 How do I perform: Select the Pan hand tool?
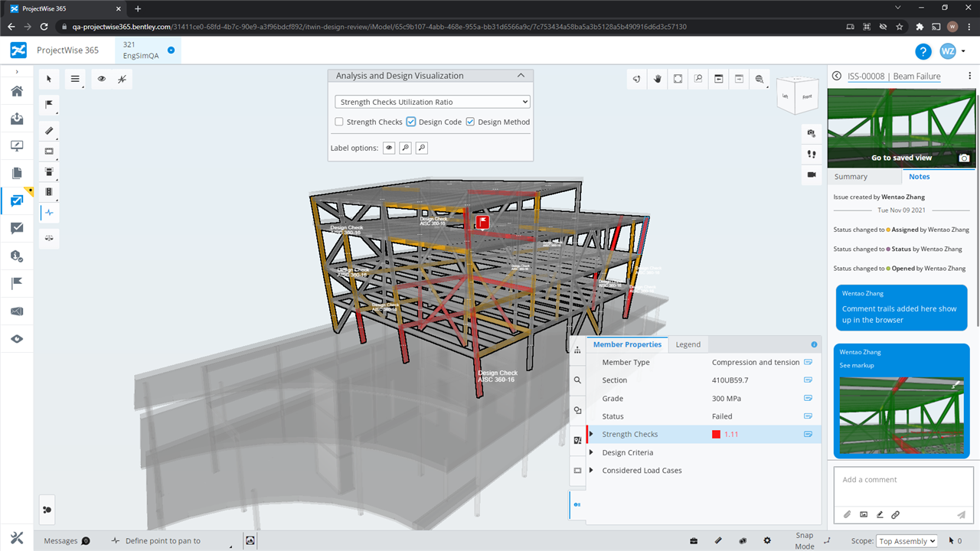point(658,79)
